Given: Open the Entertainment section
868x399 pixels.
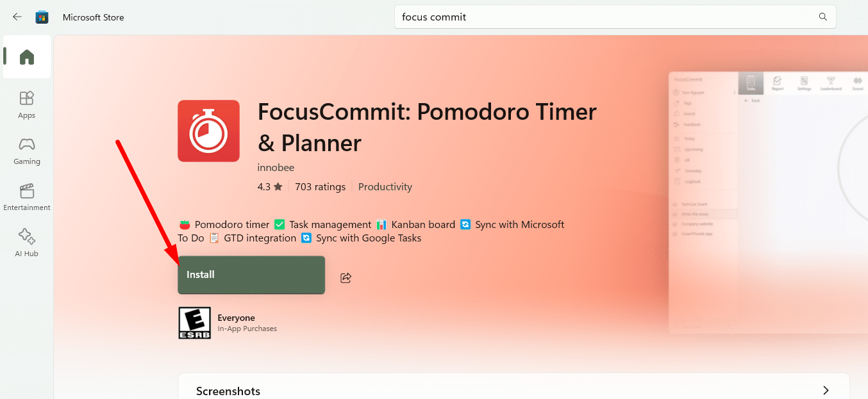Looking at the screenshot, I should tap(27, 197).
